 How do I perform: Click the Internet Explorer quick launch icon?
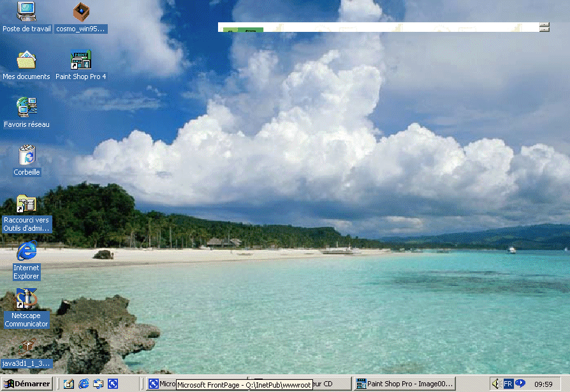[x=84, y=384]
